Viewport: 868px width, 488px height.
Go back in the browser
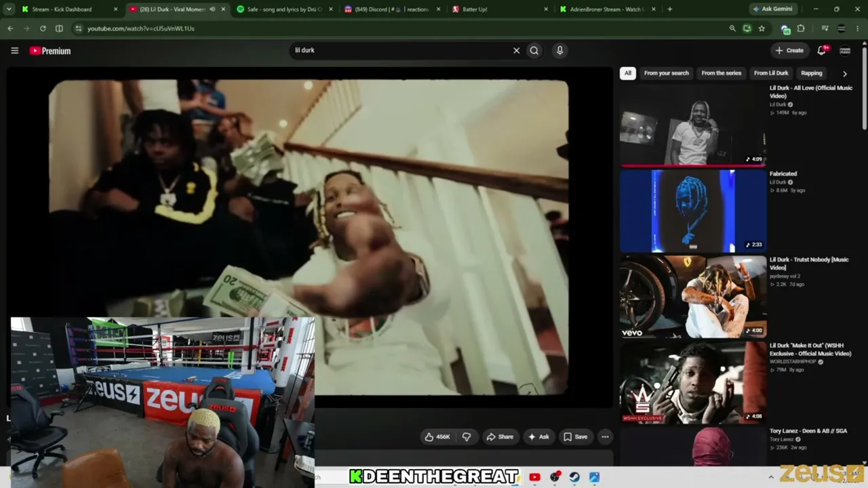tap(10, 28)
